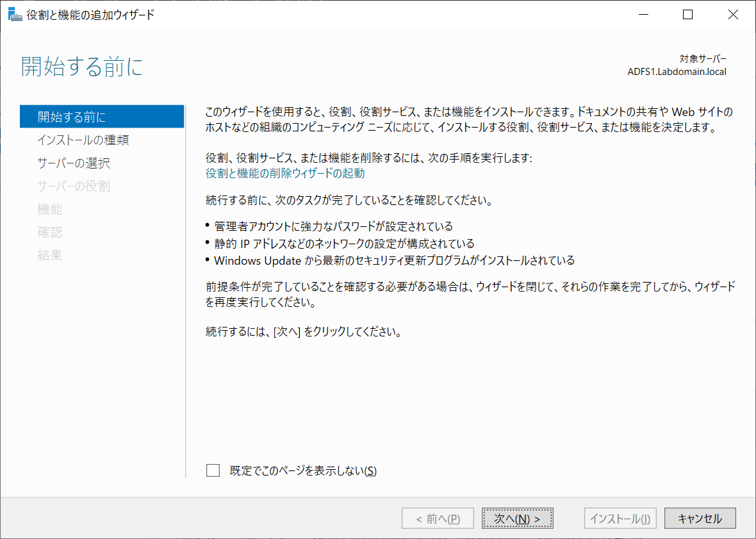Click the wizard icon in title bar
The image size is (756, 539).
coord(15,15)
